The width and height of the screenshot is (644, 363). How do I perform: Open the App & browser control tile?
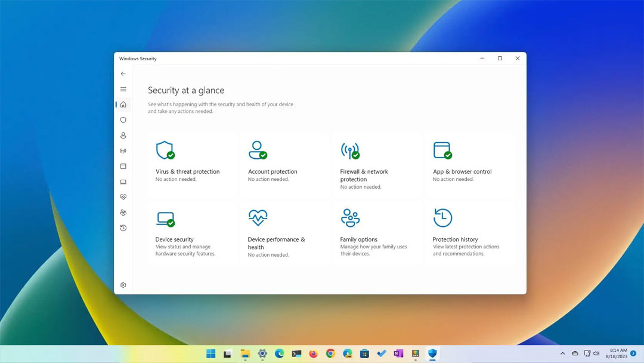pos(470,164)
